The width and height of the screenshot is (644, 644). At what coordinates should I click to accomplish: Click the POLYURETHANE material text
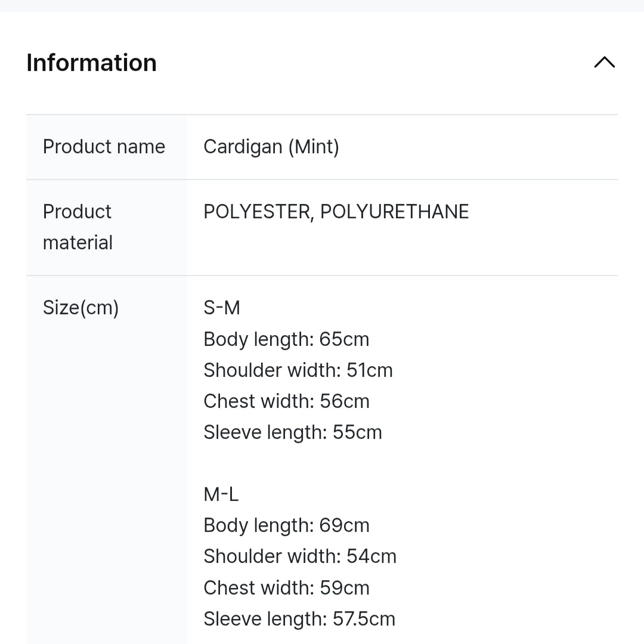coord(394,212)
